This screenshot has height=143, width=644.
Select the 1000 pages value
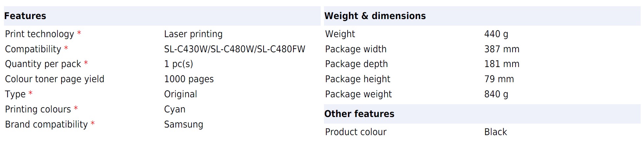tap(189, 79)
